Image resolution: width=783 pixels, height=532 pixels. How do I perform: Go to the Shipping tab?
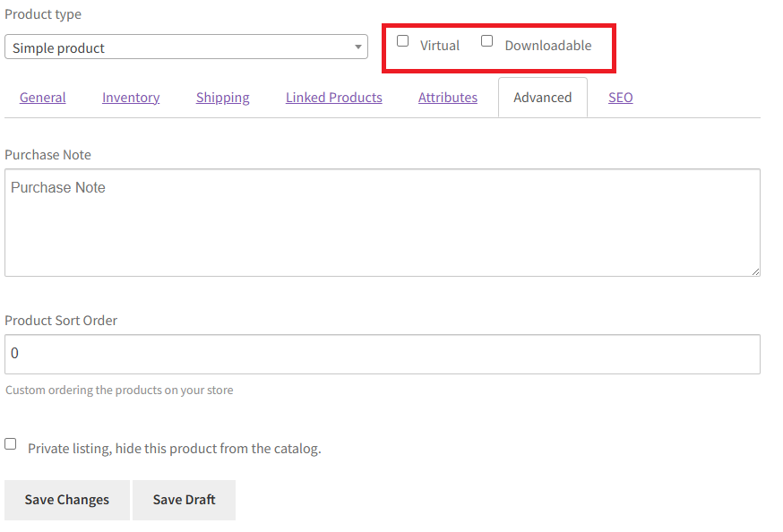pyautogui.click(x=223, y=98)
